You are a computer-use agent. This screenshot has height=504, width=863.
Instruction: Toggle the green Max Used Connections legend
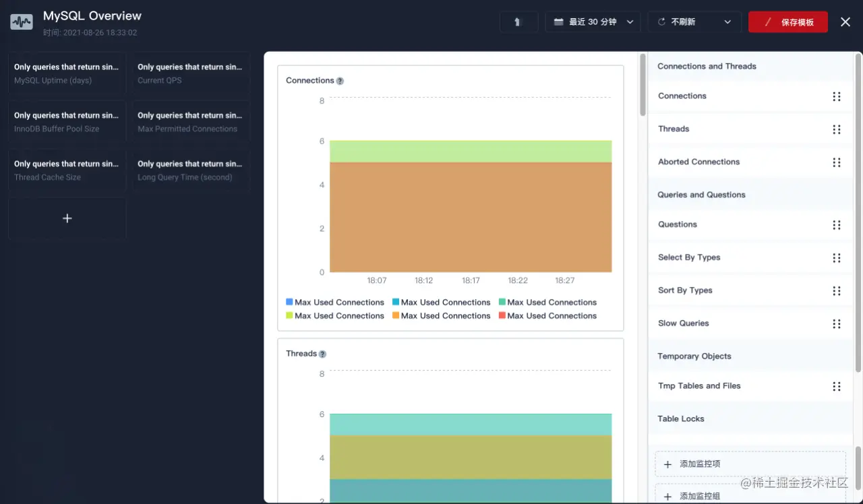pyautogui.click(x=547, y=302)
